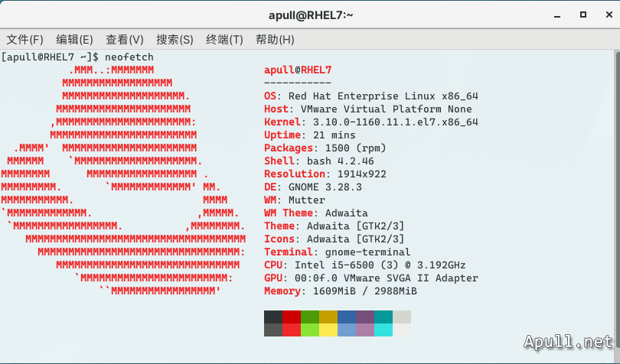Click the DE value GNOME 3.28.3
Screen dimensions: 620x364
tap(325, 187)
